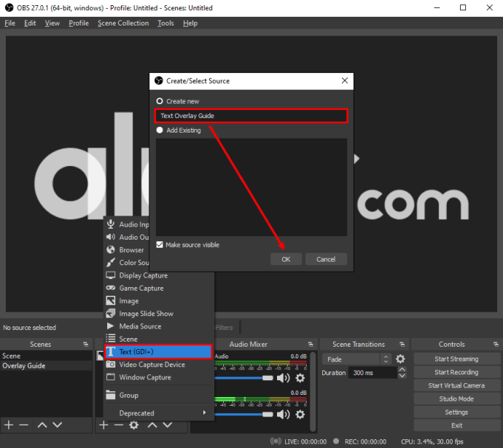Remove source with the Sources minus icon
Image resolution: width=503 pixels, height=448 pixels.
pyautogui.click(x=119, y=425)
